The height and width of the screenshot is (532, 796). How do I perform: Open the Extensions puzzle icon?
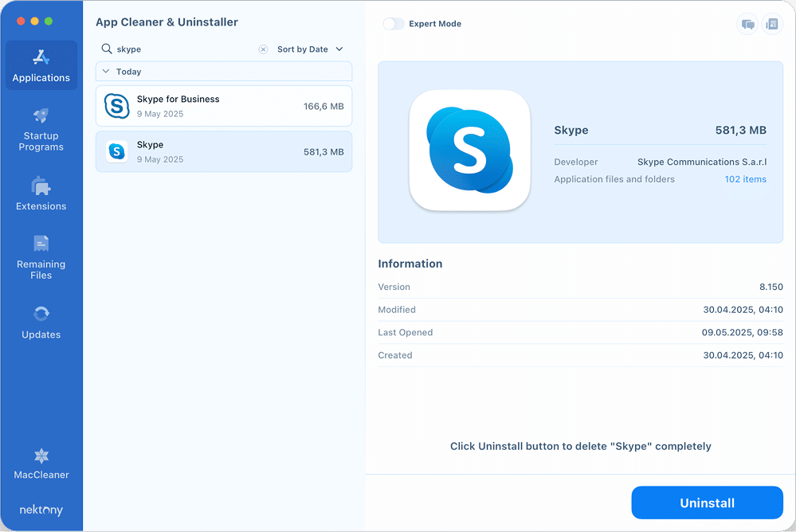pyautogui.click(x=41, y=186)
